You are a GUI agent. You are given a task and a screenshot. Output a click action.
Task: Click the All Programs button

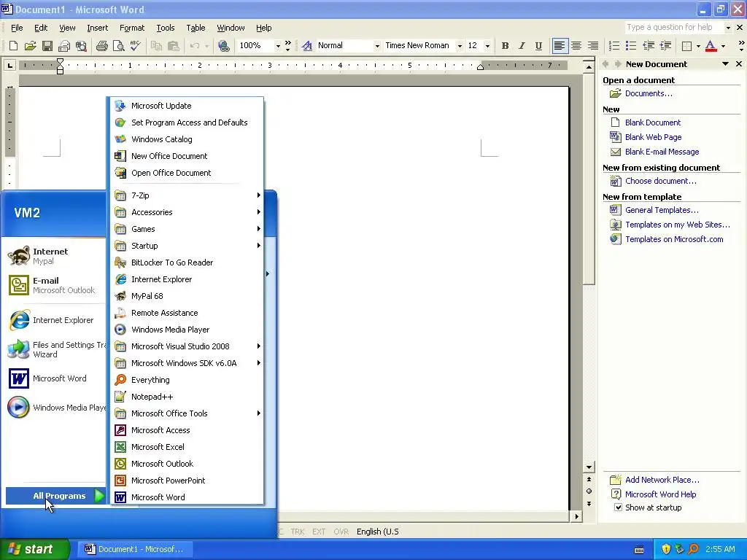click(55, 496)
